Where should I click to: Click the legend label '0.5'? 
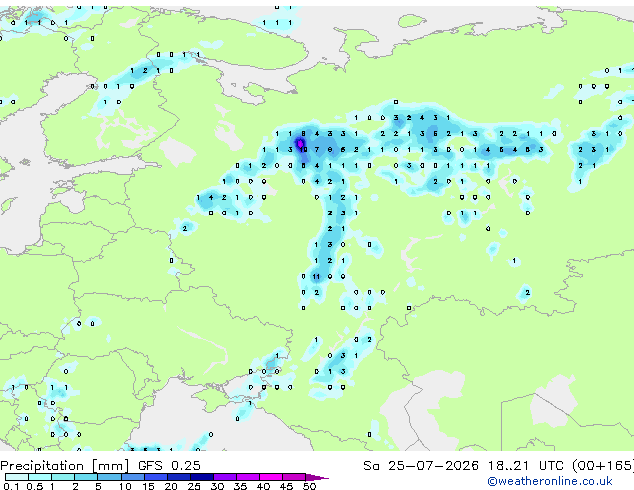[x=35, y=486]
